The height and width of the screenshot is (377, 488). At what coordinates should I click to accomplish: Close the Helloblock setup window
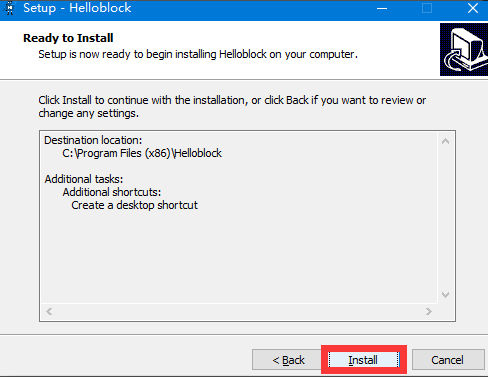coord(473,8)
